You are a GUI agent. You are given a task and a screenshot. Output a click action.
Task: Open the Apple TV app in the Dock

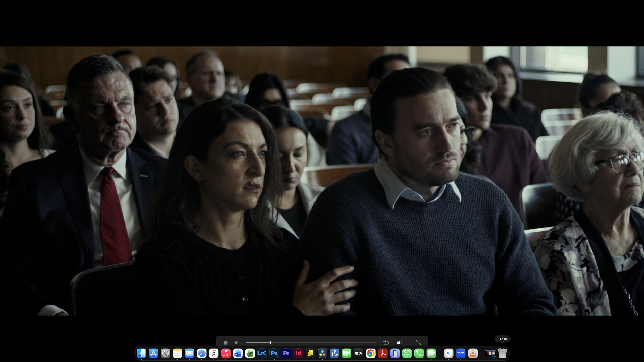point(359,353)
